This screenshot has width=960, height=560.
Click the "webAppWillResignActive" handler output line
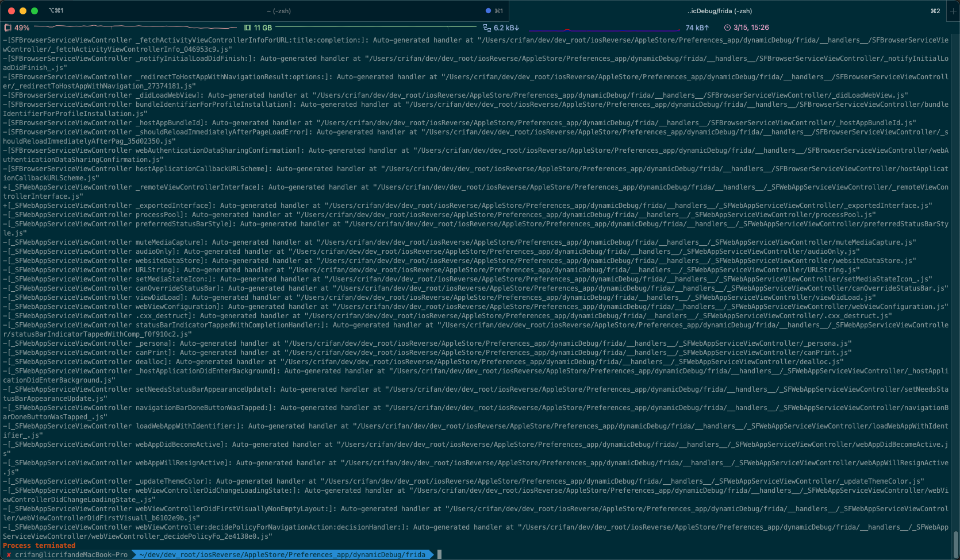pos(475,468)
